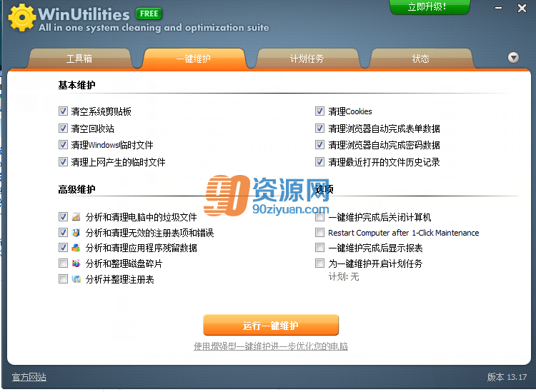The image size is (536, 392).
Task: Click the 运行一键维护 button
Action: [271, 325]
